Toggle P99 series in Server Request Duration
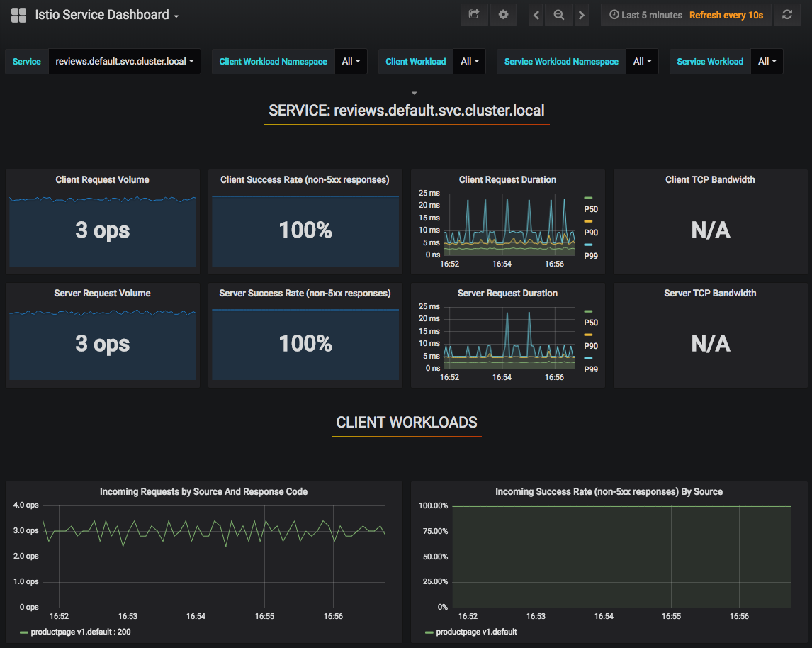 [590, 369]
